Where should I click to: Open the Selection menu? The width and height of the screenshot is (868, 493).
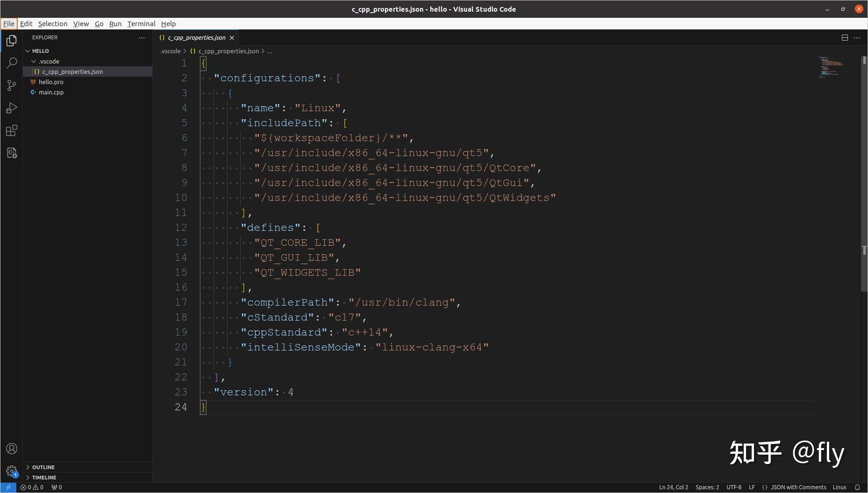pos(52,24)
